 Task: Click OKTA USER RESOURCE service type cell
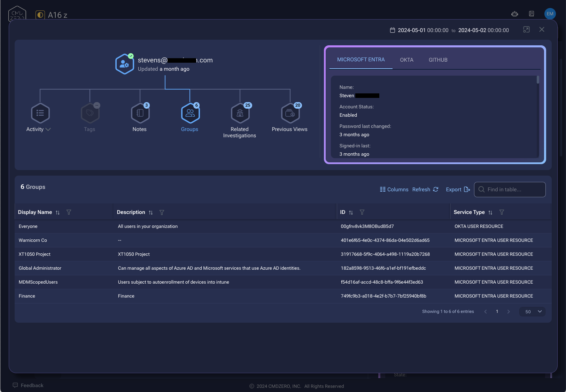479,226
